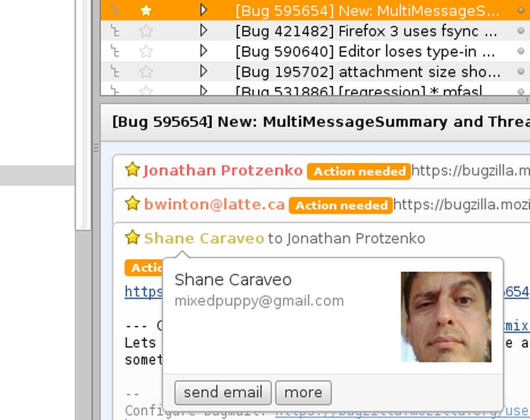Star the Bug 195702 message row
Image resolution: width=530 pixels, height=420 pixels.
(x=145, y=72)
